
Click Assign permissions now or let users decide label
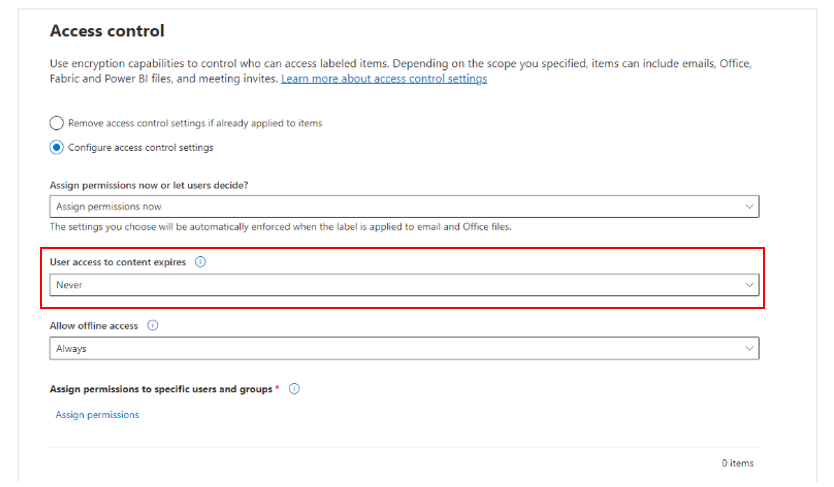[149, 185]
